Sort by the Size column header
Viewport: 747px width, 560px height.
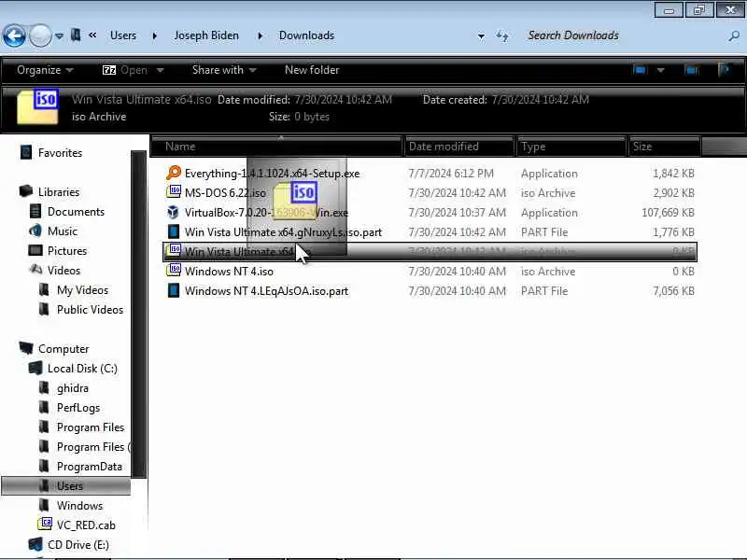pyautogui.click(x=665, y=147)
